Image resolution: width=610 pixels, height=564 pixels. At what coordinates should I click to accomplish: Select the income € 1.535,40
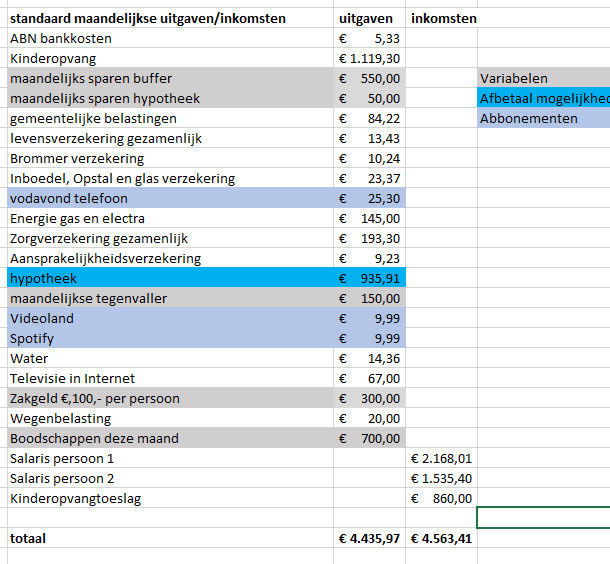click(x=441, y=479)
